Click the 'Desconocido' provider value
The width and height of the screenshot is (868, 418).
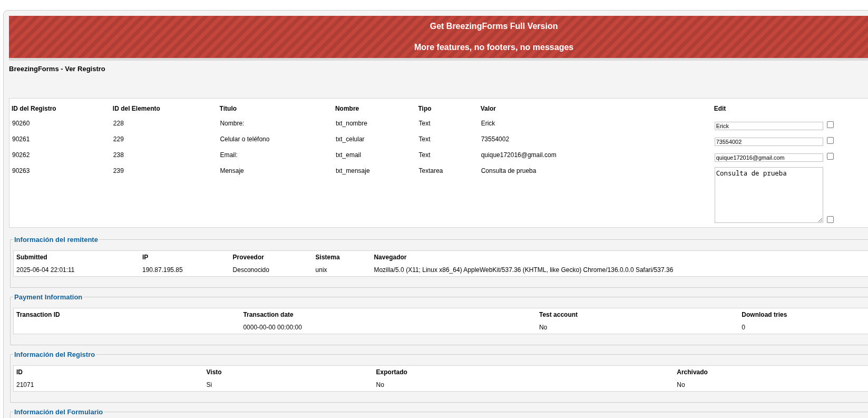(251, 270)
